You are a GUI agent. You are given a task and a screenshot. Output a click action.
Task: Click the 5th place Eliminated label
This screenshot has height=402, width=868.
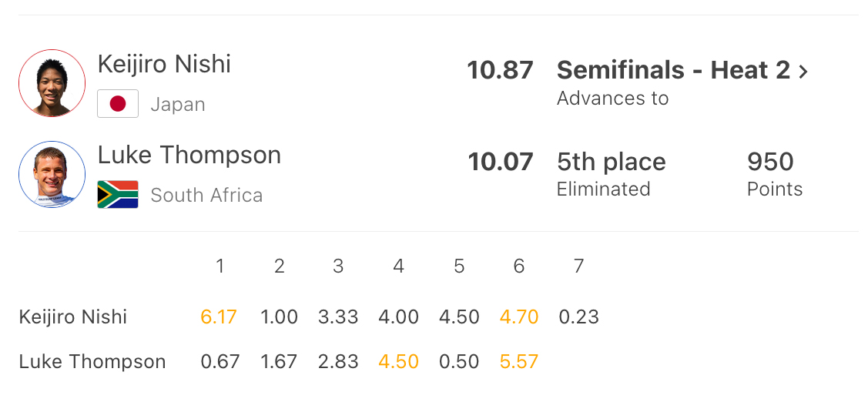pos(612,174)
